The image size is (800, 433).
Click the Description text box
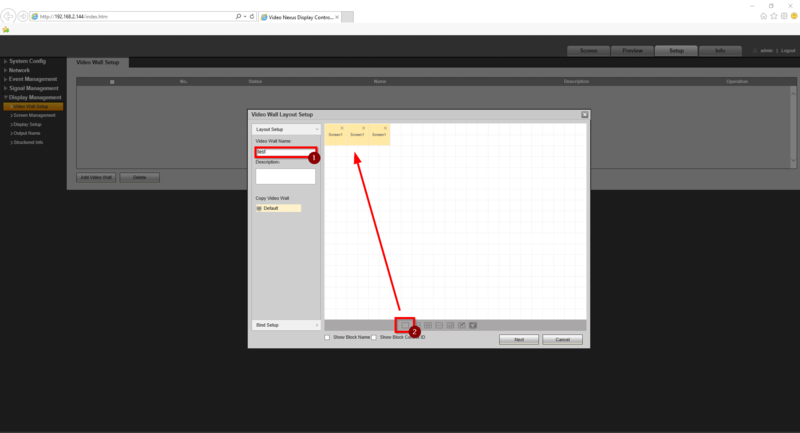[286, 176]
